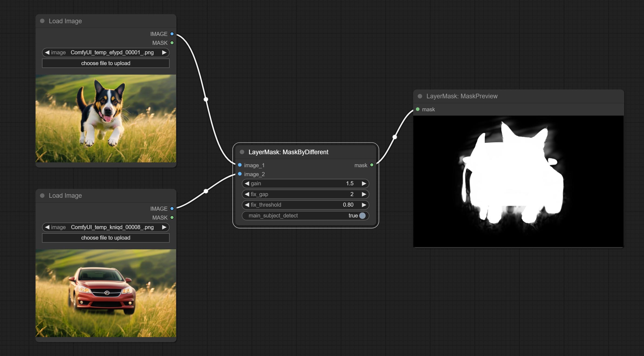This screenshot has width=644, height=356.
Task: Click choose file to upload on bottom node
Action: click(105, 238)
